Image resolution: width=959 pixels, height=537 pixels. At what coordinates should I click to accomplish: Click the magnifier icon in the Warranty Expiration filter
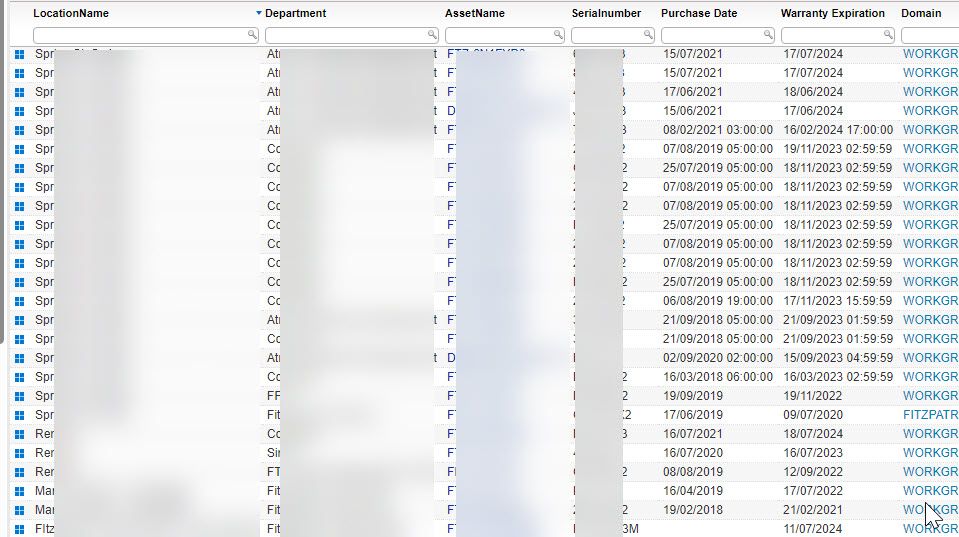click(x=889, y=35)
